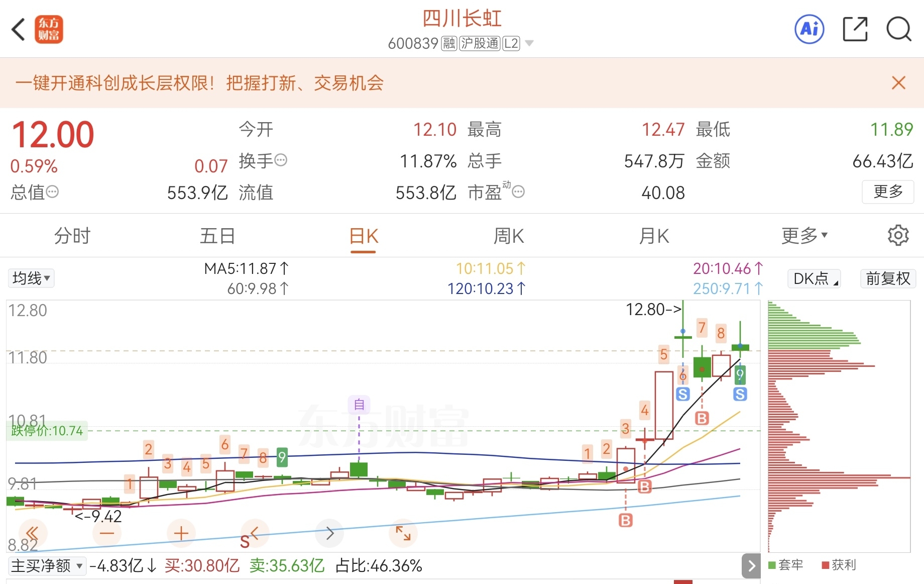The width and height of the screenshot is (924, 584).
Task: Tap the share/export icon
Action: [x=855, y=29]
